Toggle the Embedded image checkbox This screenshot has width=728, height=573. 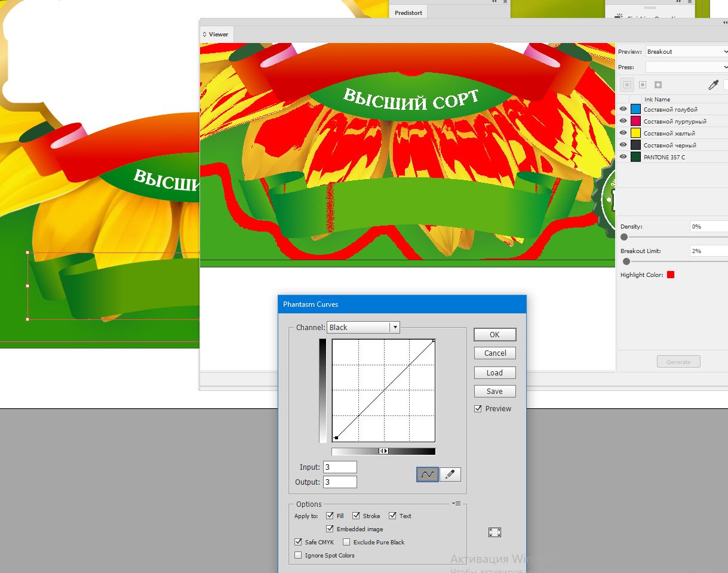click(x=330, y=529)
